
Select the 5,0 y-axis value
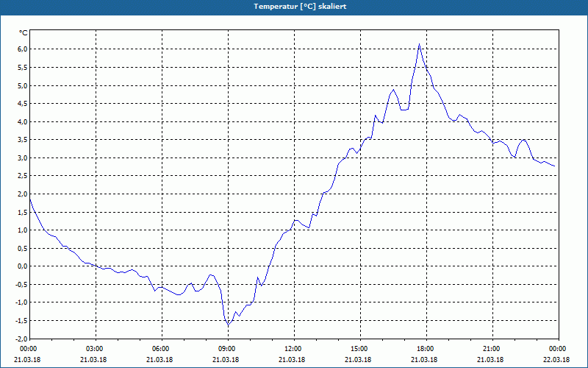click(x=22, y=85)
